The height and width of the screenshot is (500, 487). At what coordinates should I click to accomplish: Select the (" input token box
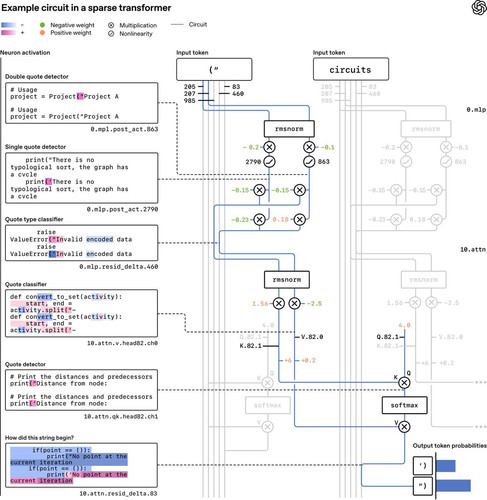tap(214, 69)
